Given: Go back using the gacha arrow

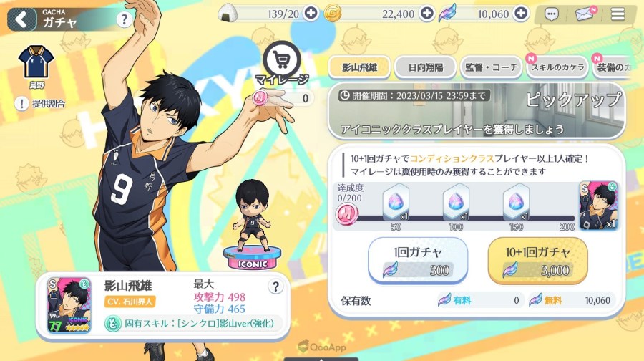Looking at the screenshot, I should coord(21,19).
